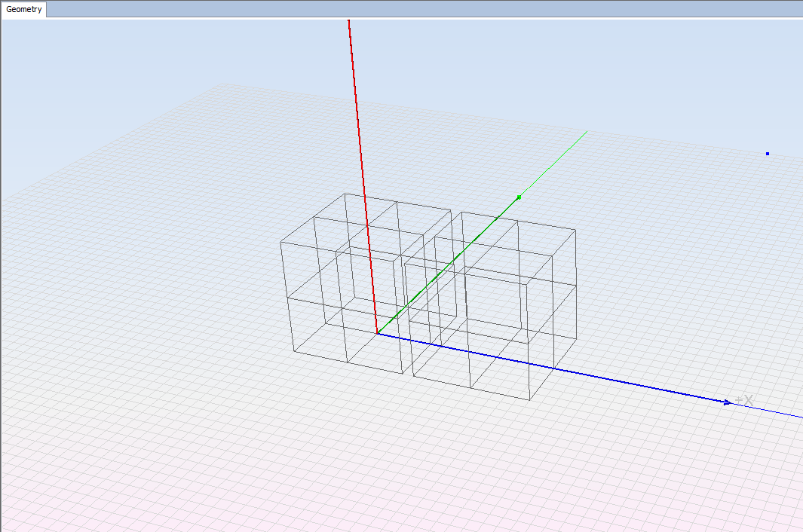Click the +X axis label
The width and height of the screenshot is (803, 532).
[x=743, y=400]
